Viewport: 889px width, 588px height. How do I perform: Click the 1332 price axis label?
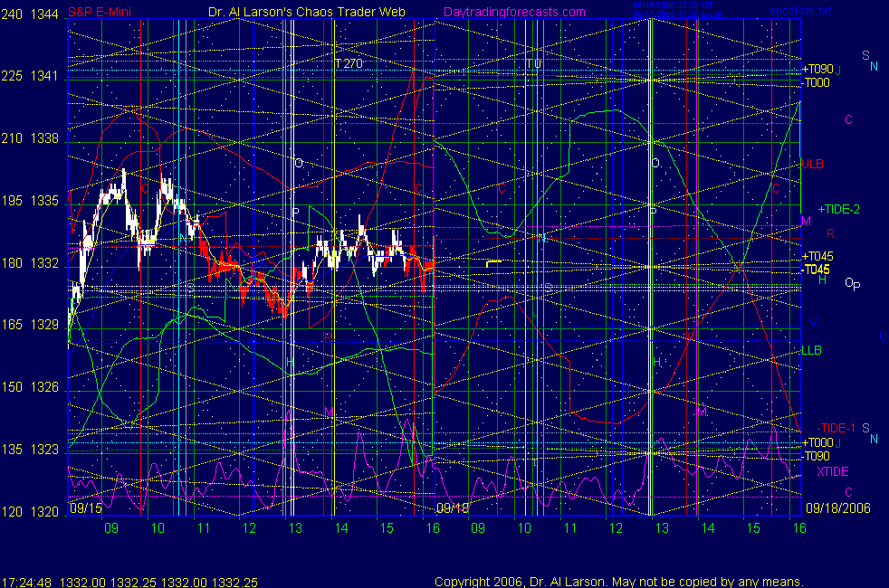44,263
